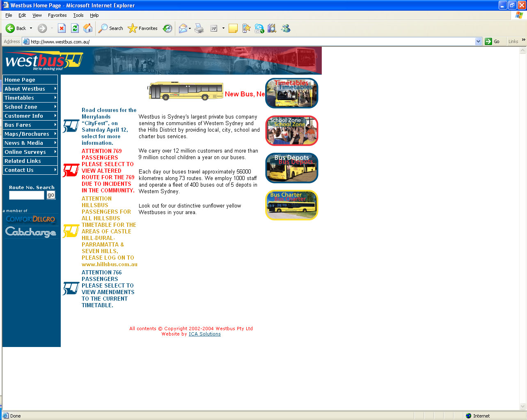527x420 pixels.
Task: Click blue bus icon beside CityFest notice
Action: (x=71, y=126)
